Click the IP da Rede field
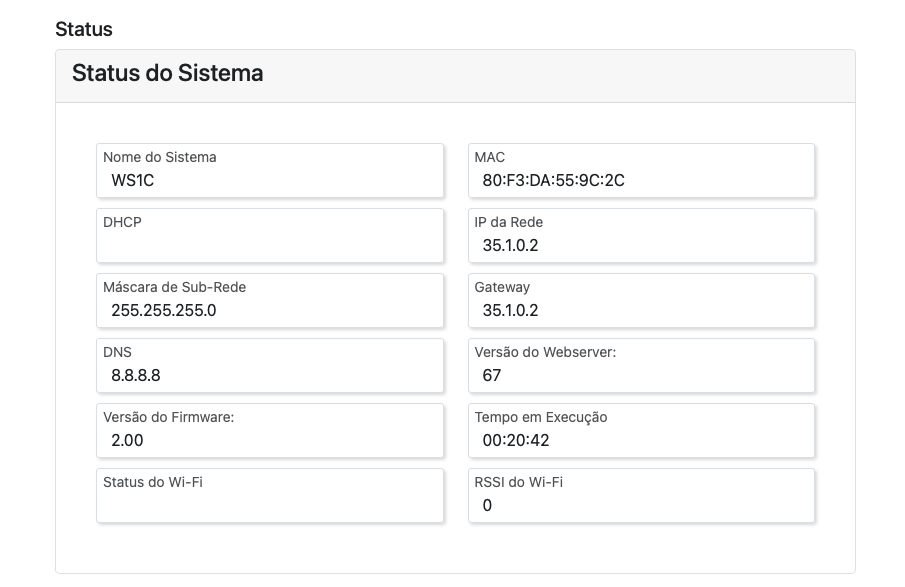This screenshot has width=905, height=587. (x=641, y=235)
